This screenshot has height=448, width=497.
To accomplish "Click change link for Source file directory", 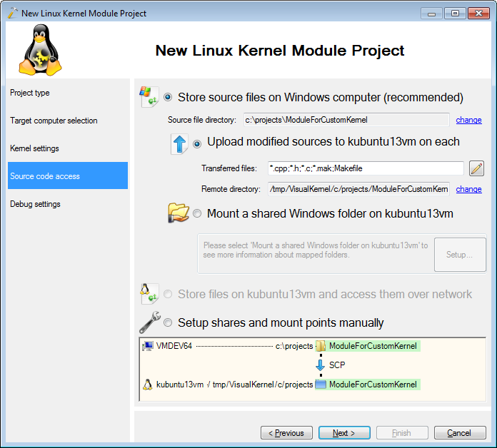I will tap(468, 120).
